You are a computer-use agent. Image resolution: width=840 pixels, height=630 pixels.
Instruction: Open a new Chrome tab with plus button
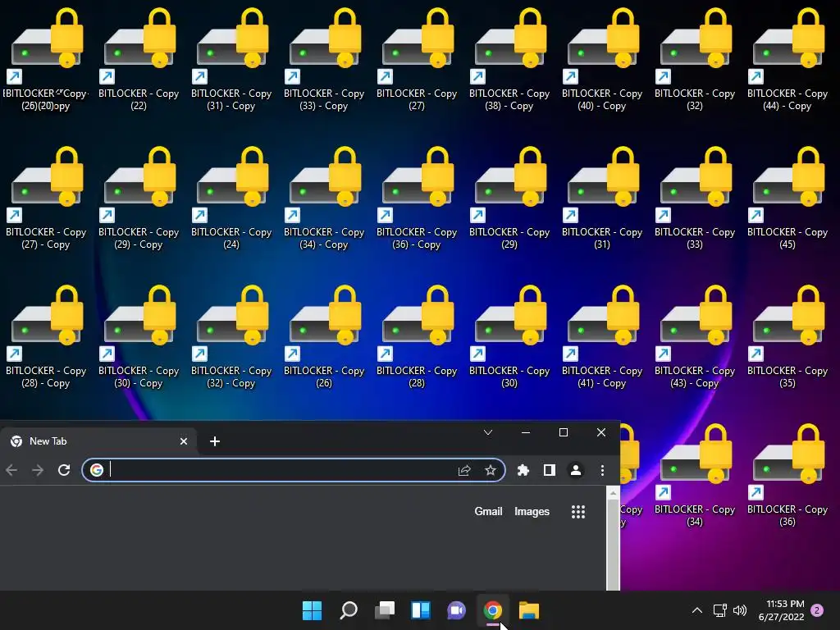pyautogui.click(x=215, y=441)
